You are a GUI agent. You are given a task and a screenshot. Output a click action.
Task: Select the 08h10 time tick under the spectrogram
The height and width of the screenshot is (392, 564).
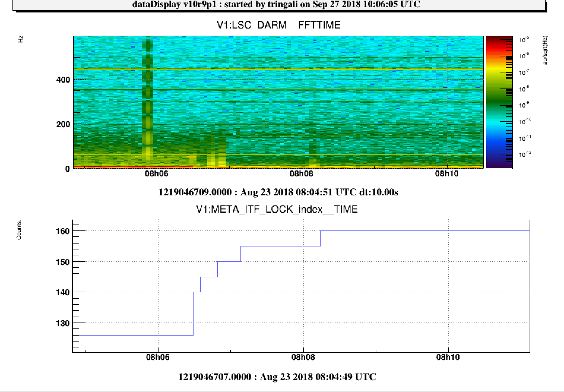click(x=447, y=174)
